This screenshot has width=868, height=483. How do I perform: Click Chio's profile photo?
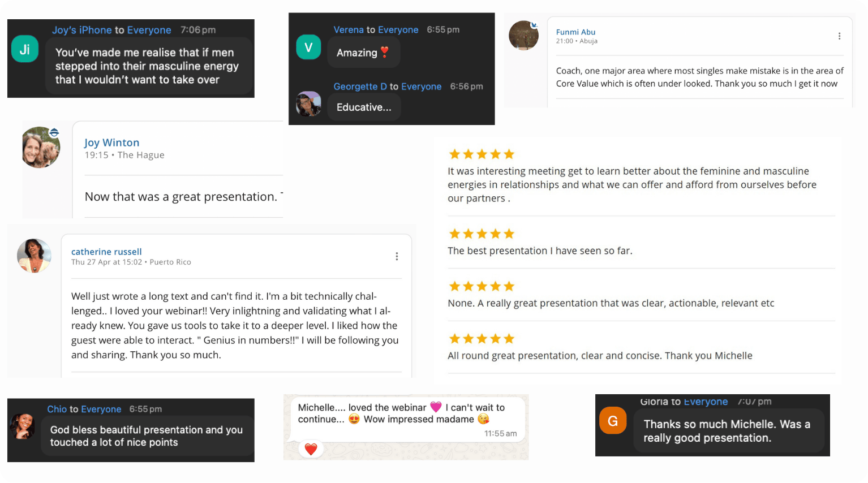click(x=23, y=426)
